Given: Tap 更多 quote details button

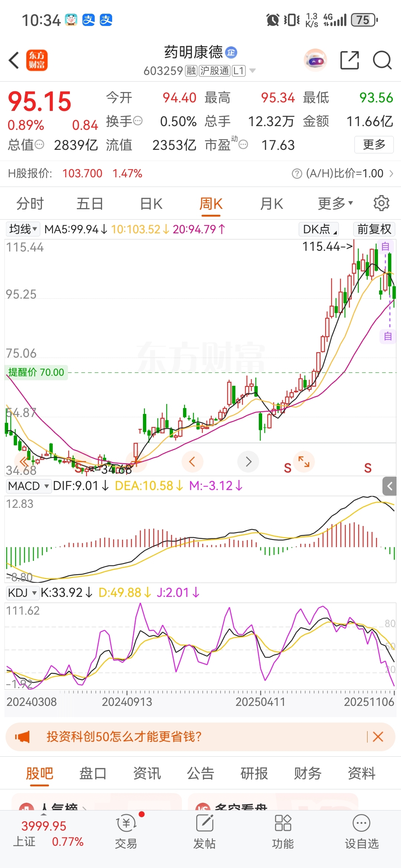Looking at the screenshot, I should (x=374, y=145).
